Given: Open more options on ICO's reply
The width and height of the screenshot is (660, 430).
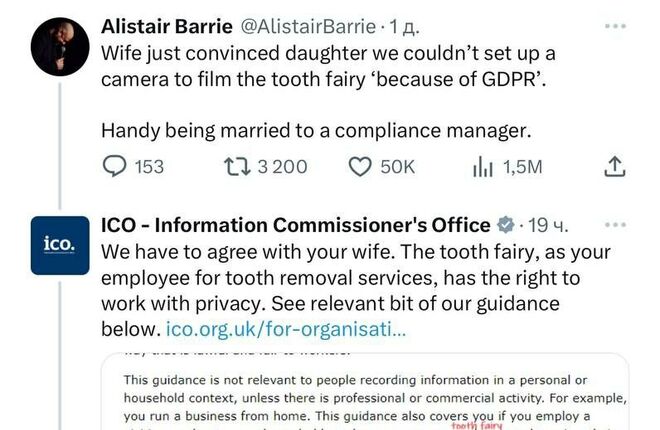Looking at the screenshot, I should coord(616,225).
